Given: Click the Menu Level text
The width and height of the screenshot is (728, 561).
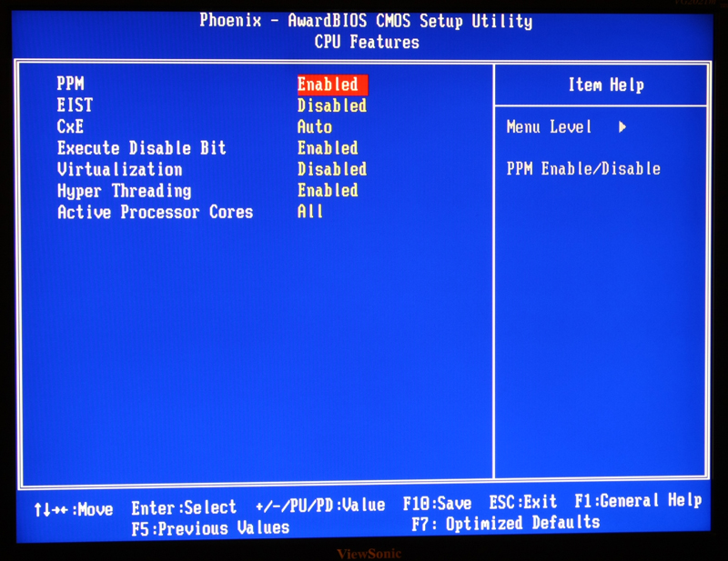Looking at the screenshot, I should (549, 126).
